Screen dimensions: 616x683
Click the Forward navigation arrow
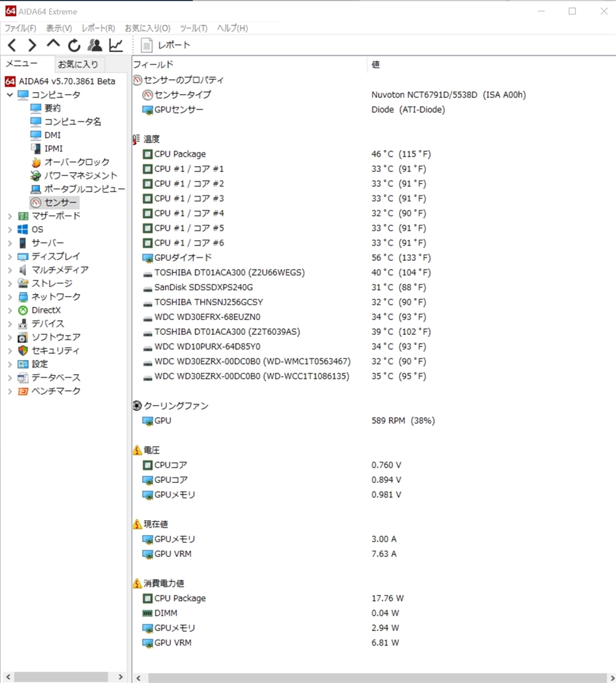32,45
